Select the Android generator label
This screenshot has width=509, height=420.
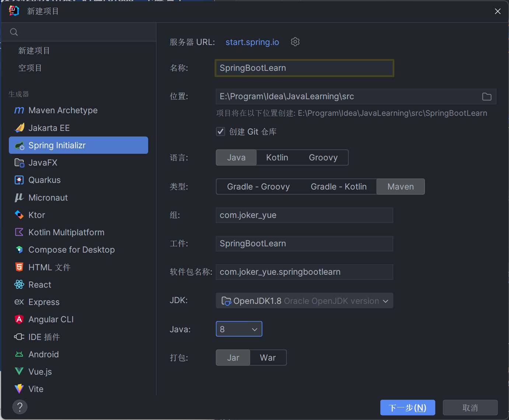pos(43,354)
